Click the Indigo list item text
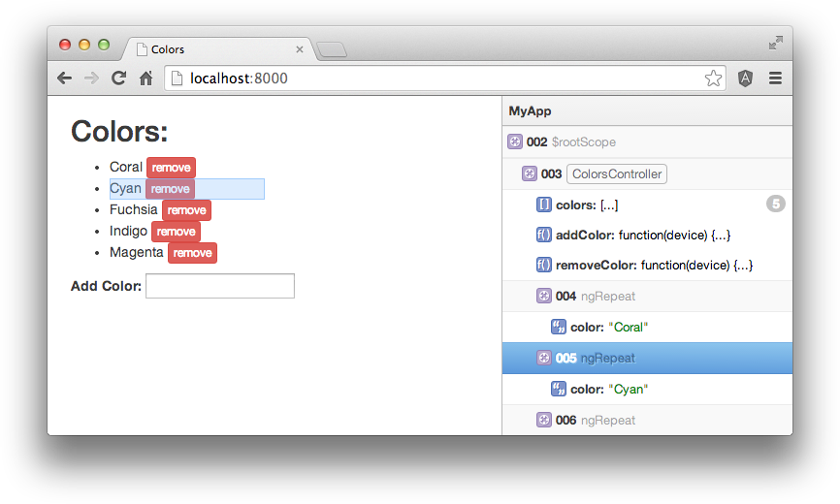The height and width of the screenshot is (504, 840). pos(128,231)
